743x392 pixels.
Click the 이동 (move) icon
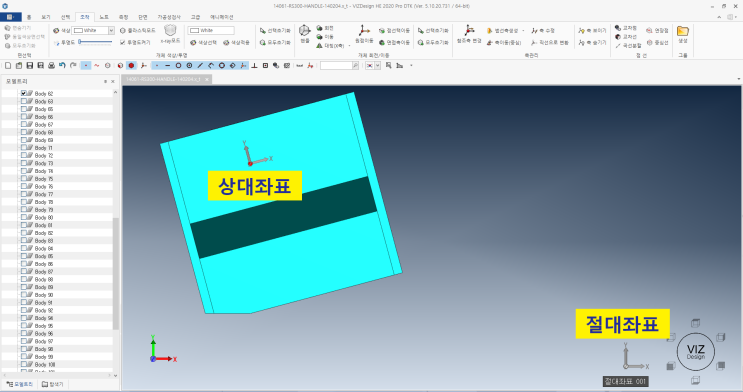(319, 37)
